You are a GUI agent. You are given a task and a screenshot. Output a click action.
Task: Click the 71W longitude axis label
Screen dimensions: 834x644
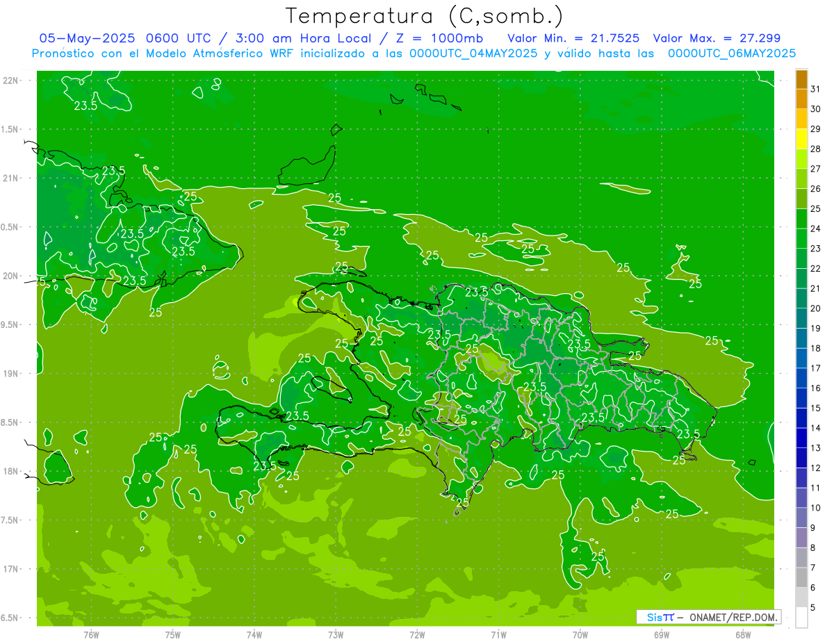pyautogui.click(x=498, y=635)
